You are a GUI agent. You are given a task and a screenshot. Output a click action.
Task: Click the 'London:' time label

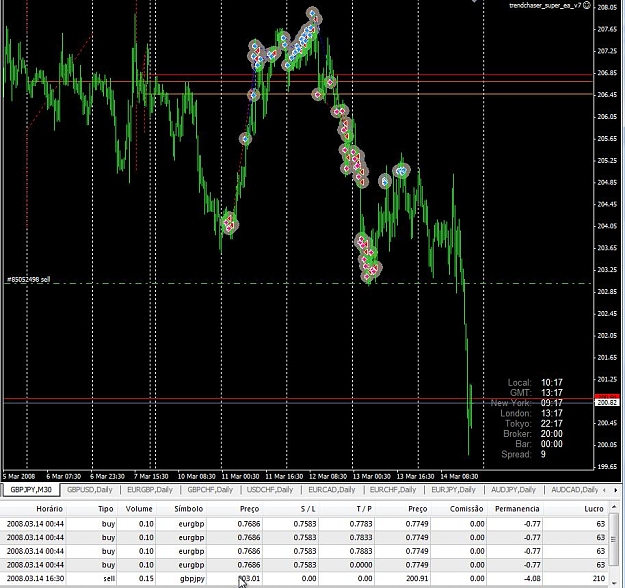coord(516,413)
